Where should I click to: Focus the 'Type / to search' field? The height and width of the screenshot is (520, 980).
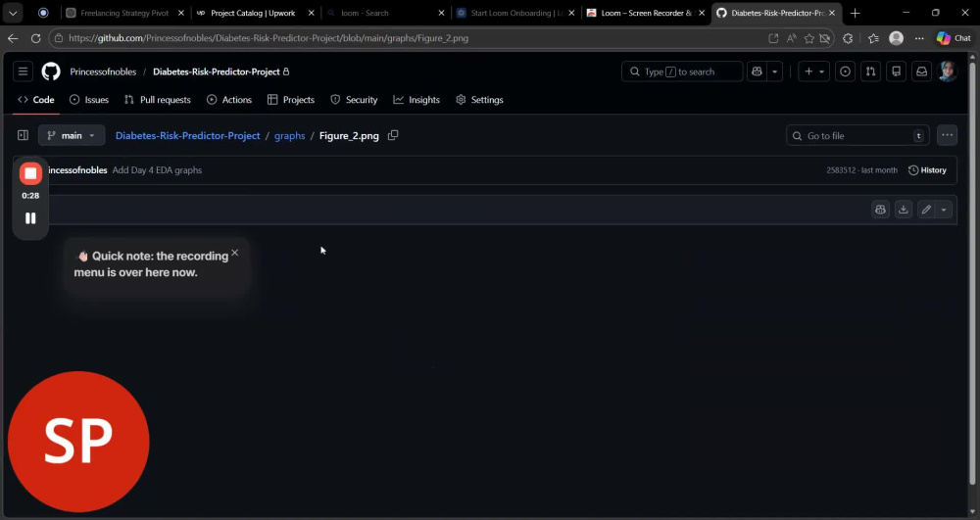[x=682, y=71]
